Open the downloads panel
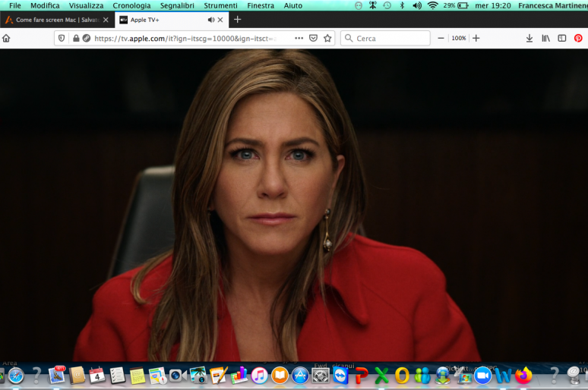 tap(530, 38)
